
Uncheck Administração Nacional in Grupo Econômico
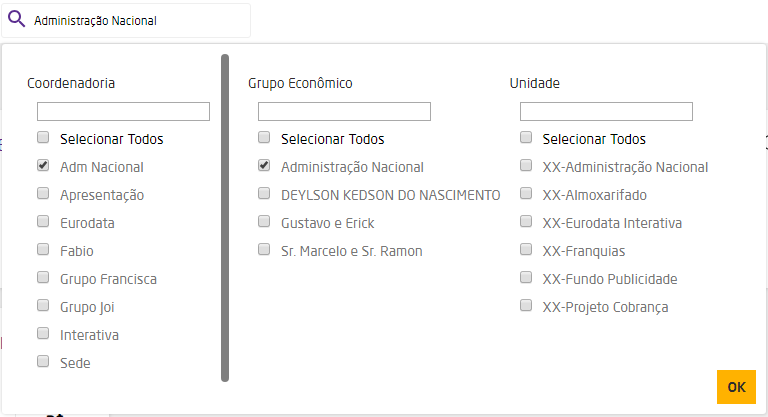[264, 167]
